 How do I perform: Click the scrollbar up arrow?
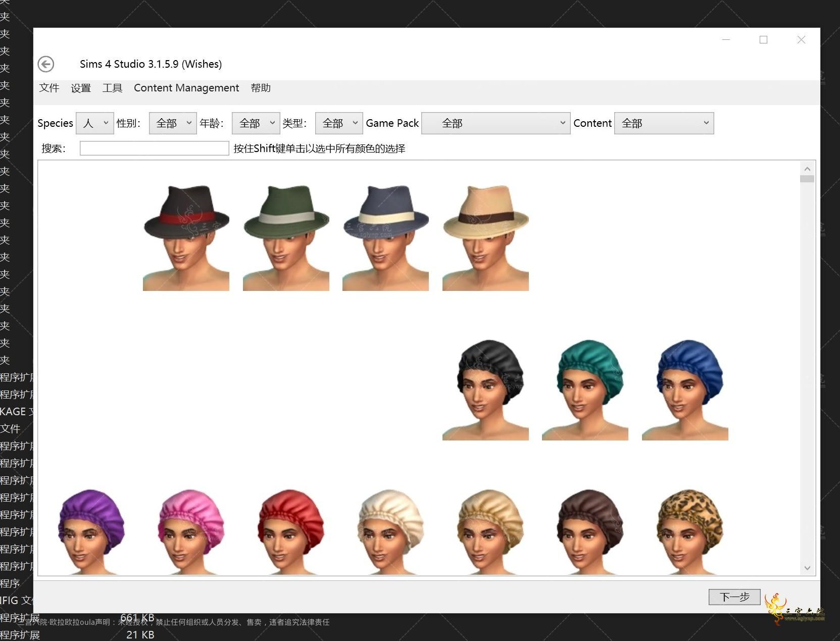point(807,169)
